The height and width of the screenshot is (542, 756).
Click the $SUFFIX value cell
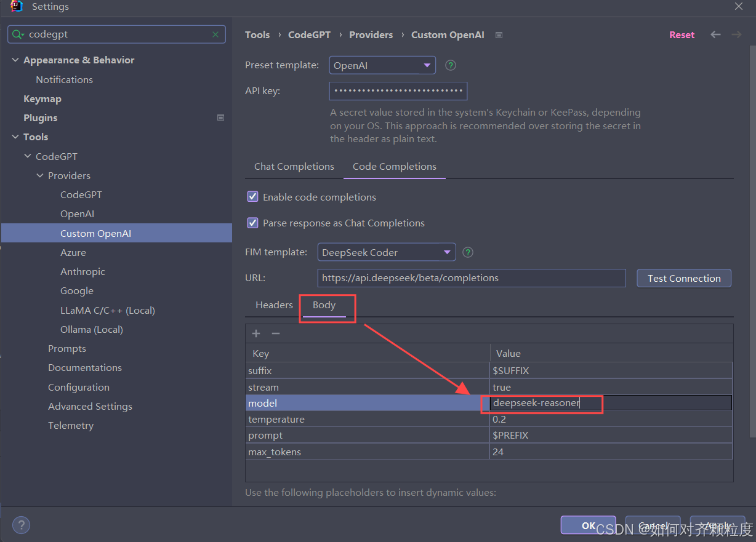tap(611, 370)
